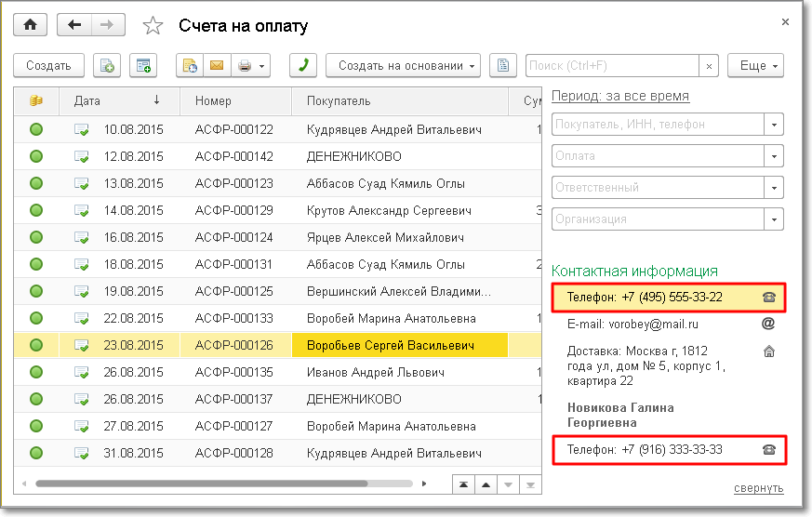Viewport: 812px width, 517px height.
Task: Open the 'Ответственный' filter dropdown
Action: pos(774,188)
